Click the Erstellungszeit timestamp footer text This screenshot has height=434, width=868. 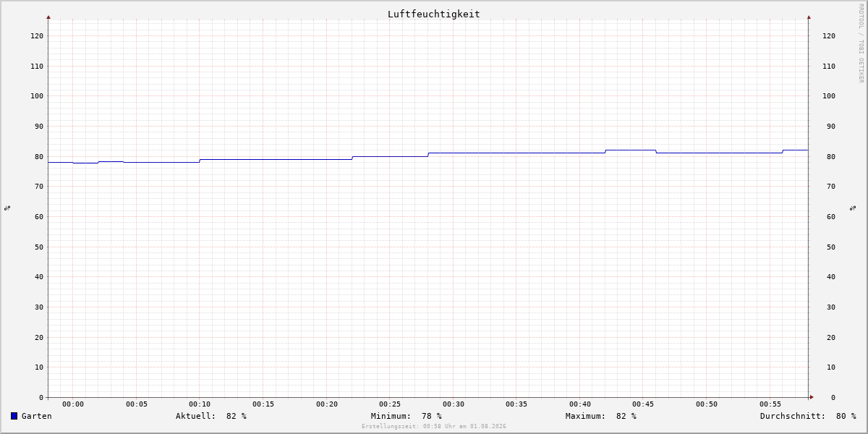tap(434, 426)
